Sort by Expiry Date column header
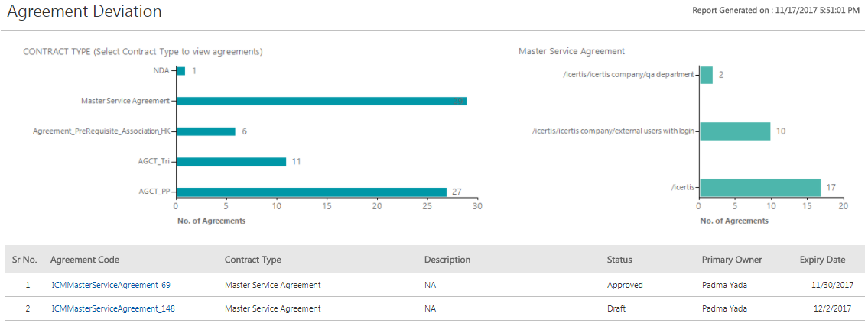This screenshot has width=868, height=323. pyautogui.click(x=822, y=260)
